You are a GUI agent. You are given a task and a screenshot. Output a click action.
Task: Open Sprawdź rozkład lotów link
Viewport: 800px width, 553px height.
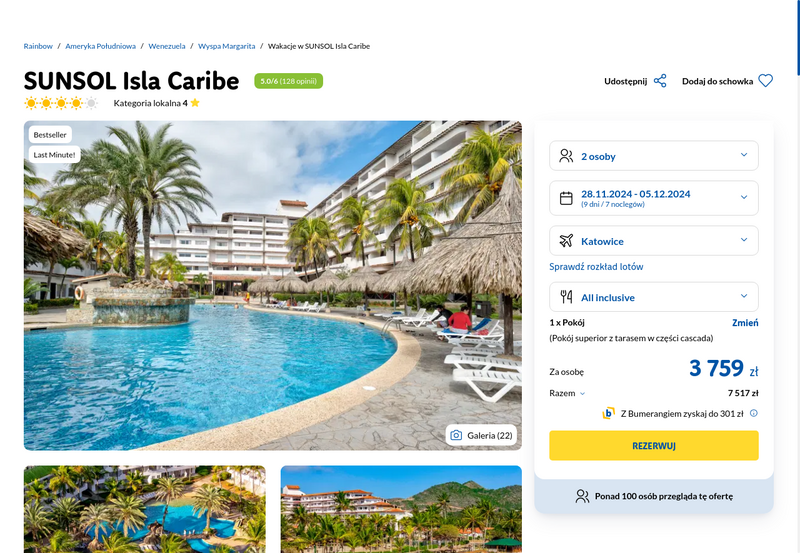[x=596, y=266]
